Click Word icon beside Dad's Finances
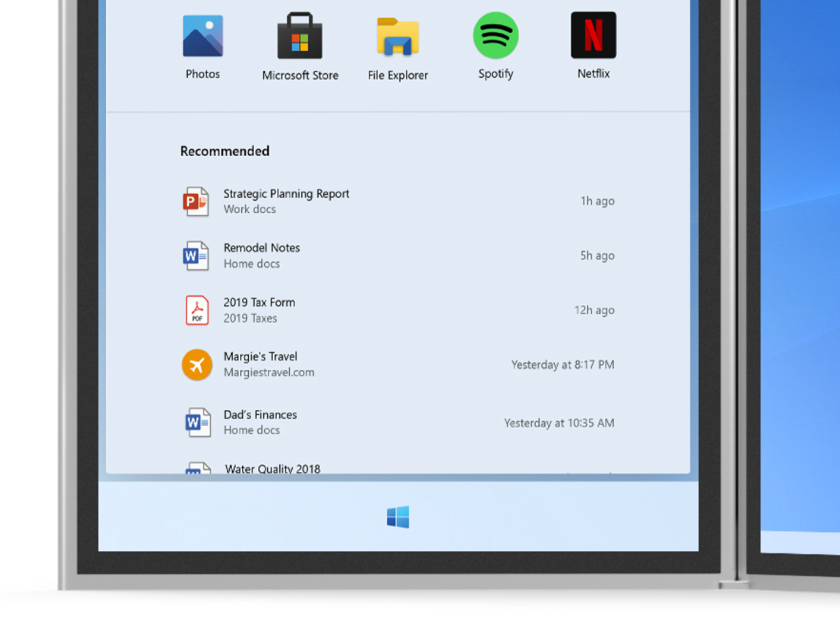The height and width of the screenshot is (631, 840). pos(197,422)
